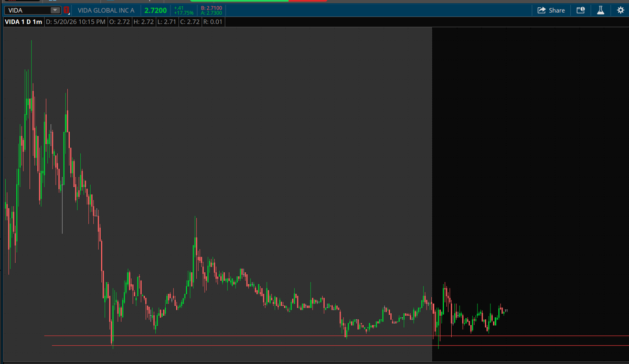
Task: Click the low value L: 2.71
Action: coord(166,22)
